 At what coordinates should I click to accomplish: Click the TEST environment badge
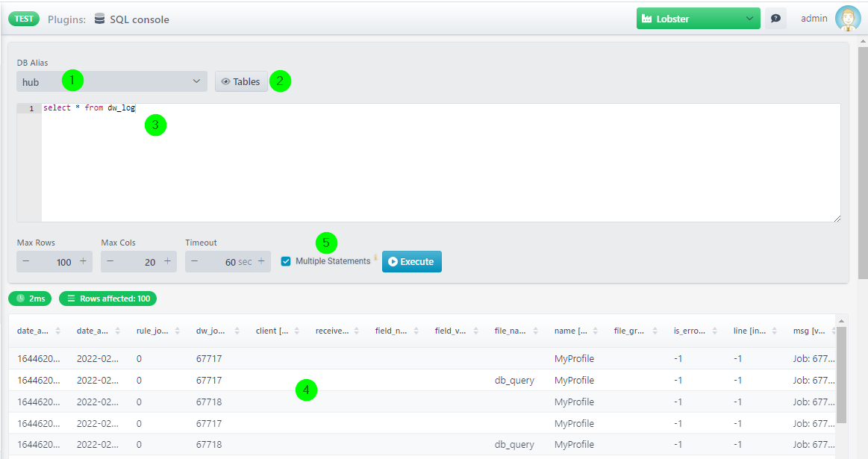(24, 19)
